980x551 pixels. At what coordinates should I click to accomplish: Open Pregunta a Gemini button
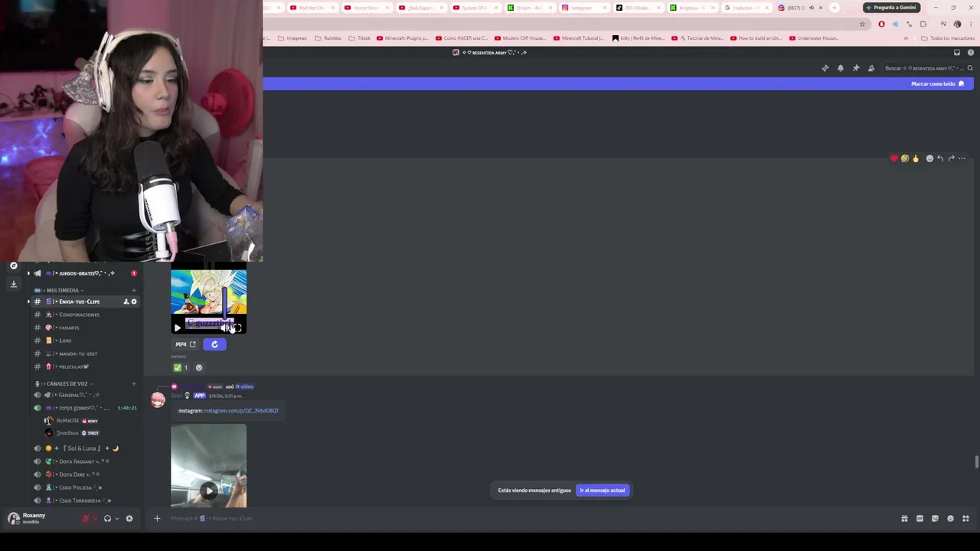coord(892,8)
